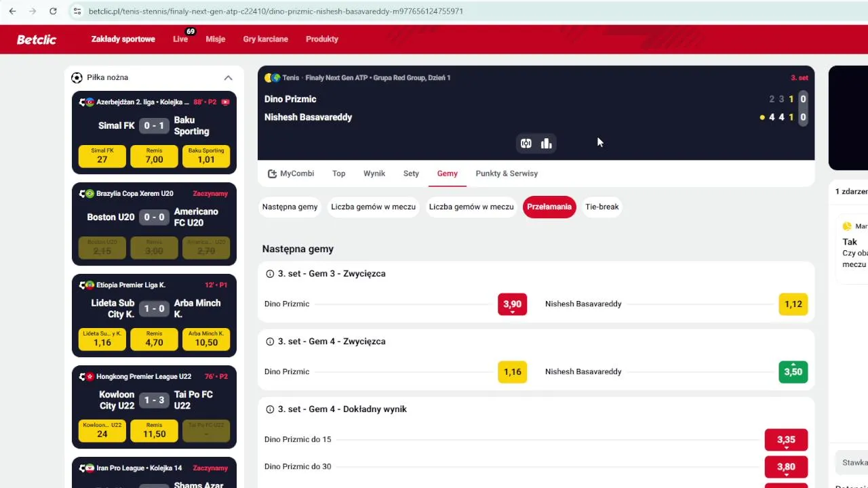The width and height of the screenshot is (868, 488).
Task: Click info icon for Gem 3 - Zwycięzca
Action: coord(270,274)
